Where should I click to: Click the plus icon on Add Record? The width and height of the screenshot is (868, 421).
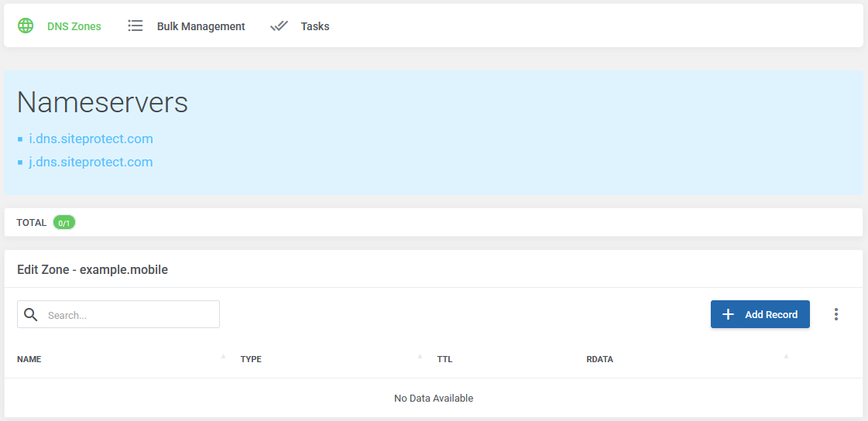click(728, 314)
